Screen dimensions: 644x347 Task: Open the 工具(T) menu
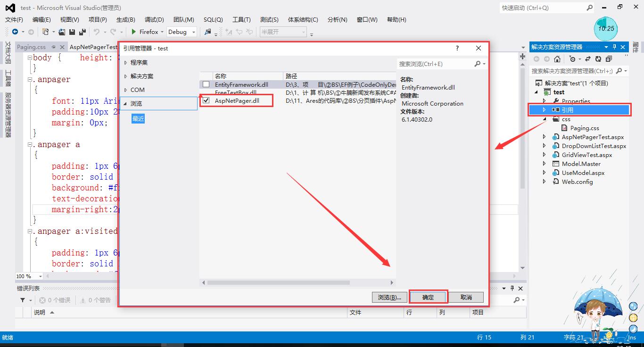(x=241, y=19)
